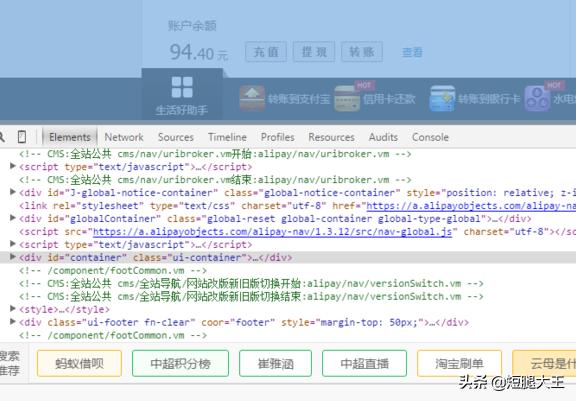Screen dimensions: 576x401
Task: Click the 中超直播 search suggestion
Action: click(364, 364)
